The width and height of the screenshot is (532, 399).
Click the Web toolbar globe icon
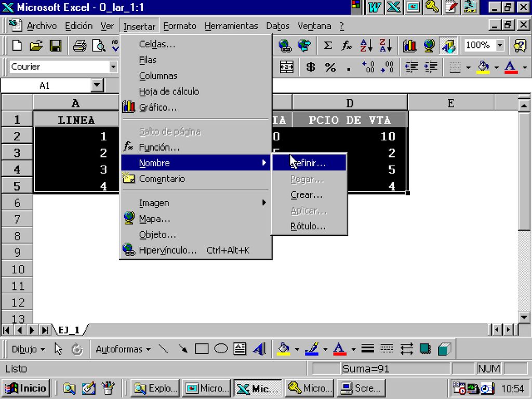(304, 46)
